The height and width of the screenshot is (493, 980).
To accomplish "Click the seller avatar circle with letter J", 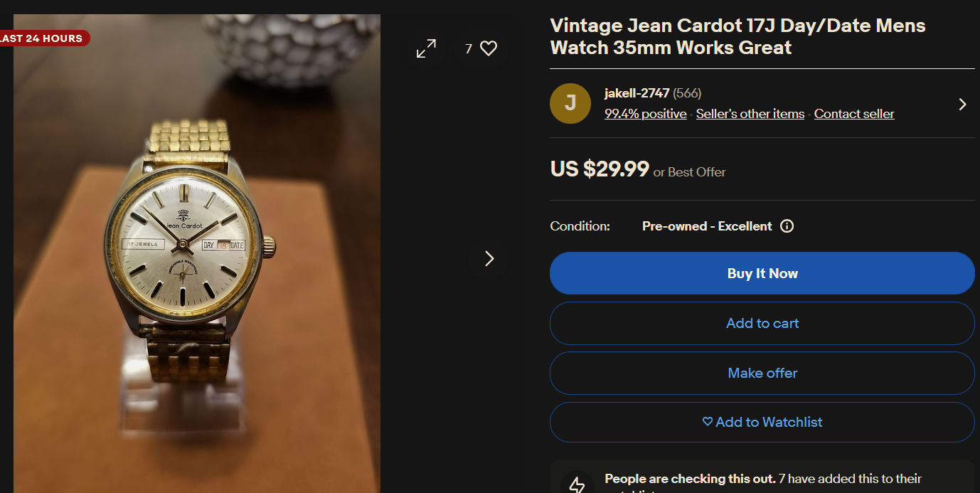I will tap(570, 103).
